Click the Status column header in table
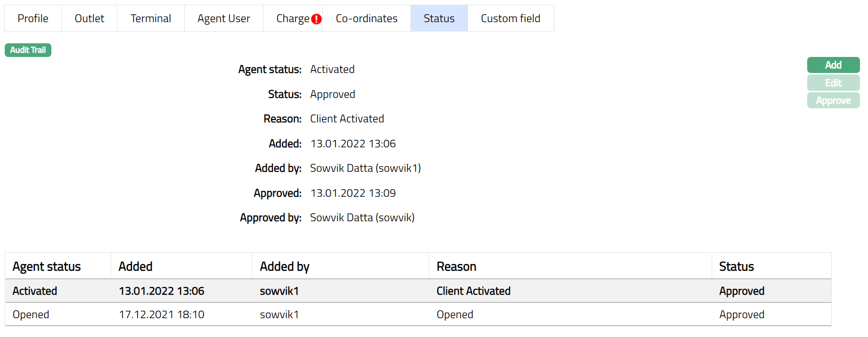This screenshot has height=337, width=868. [737, 266]
